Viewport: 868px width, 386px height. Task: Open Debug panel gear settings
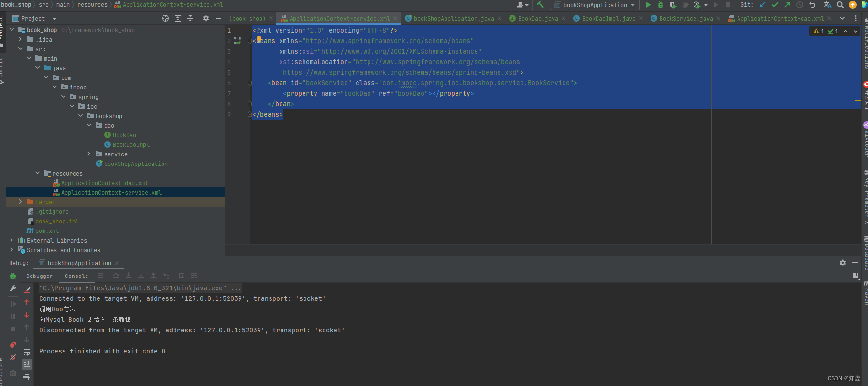coord(843,263)
